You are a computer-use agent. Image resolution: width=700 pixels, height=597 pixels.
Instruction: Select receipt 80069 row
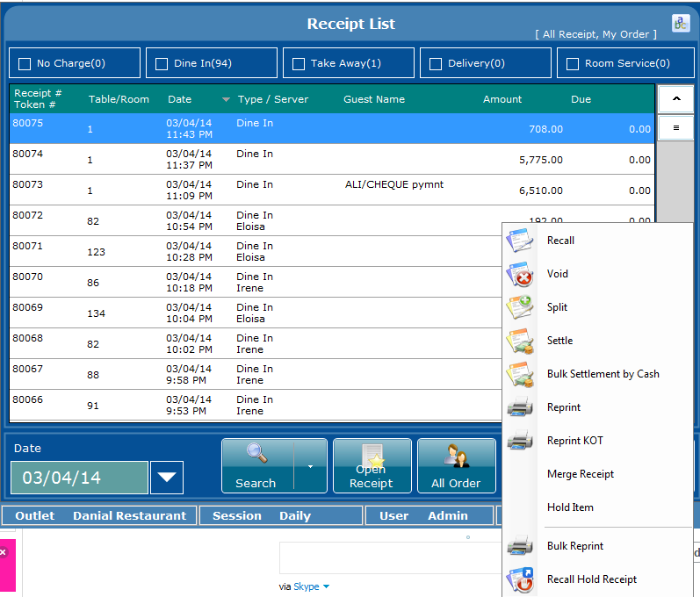256,313
